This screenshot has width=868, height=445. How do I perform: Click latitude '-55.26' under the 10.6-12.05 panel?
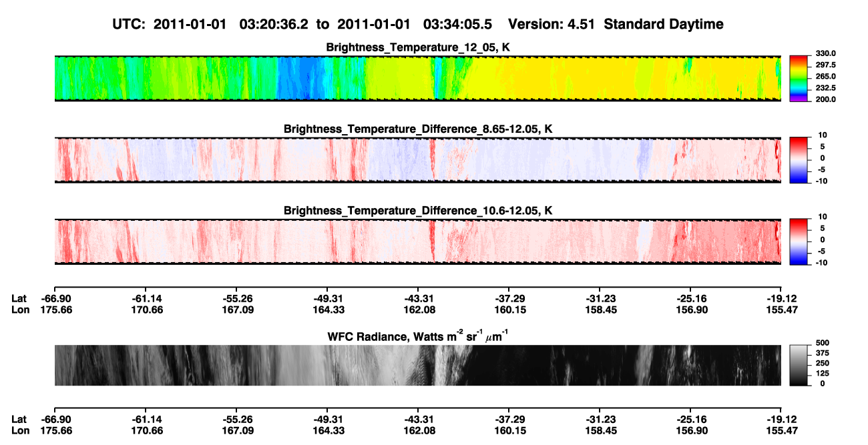(x=236, y=299)
